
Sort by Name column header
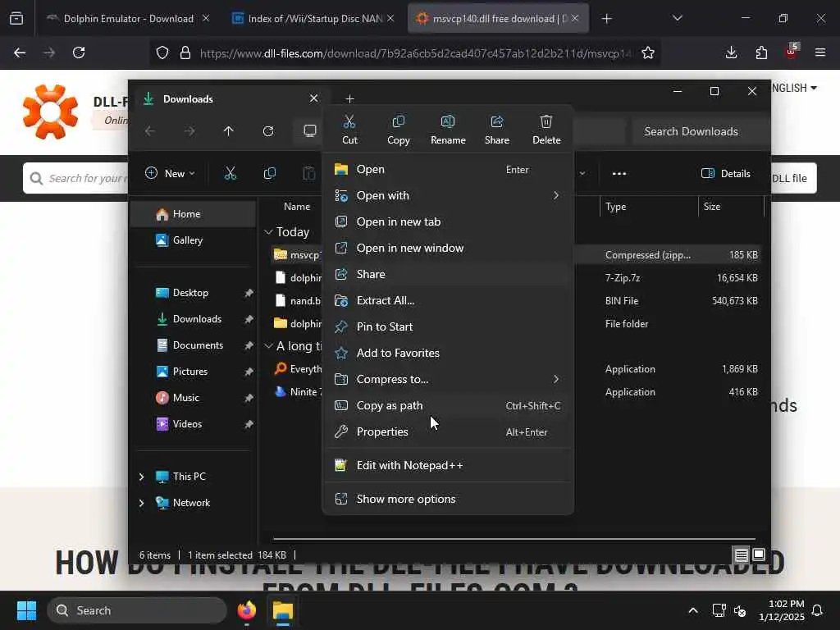(297, 206)
